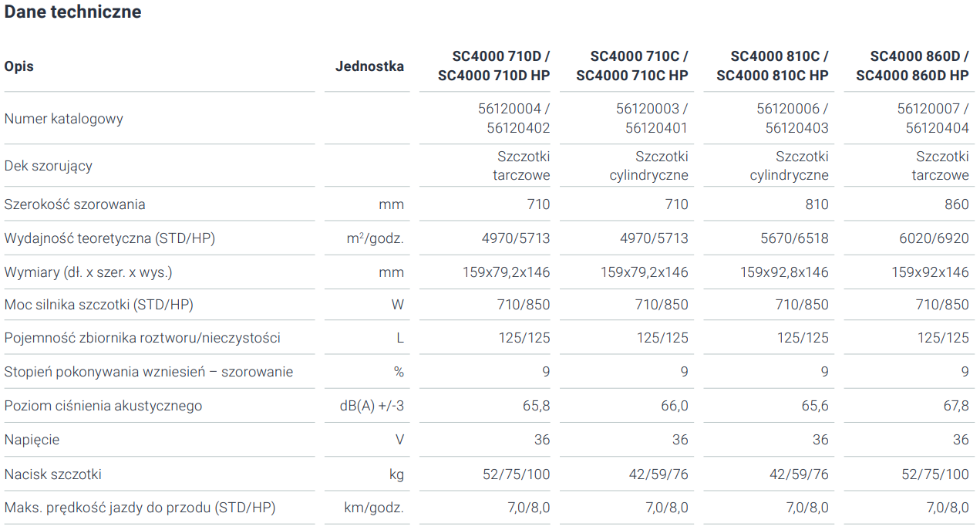Click the 159x92,8x146 dimensions value

point(784,272)
